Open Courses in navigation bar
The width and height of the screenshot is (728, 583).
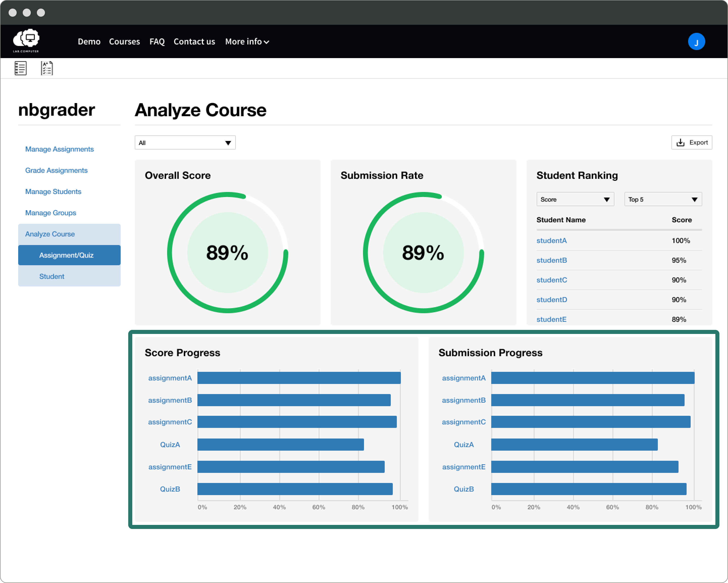(x=124, y=42)
